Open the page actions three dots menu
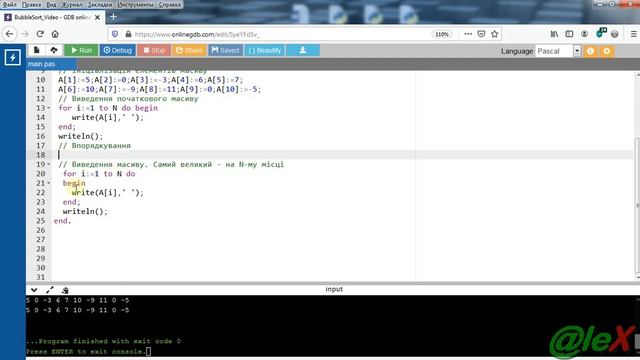The image size is (640, 360). click(x=468, y=34)
